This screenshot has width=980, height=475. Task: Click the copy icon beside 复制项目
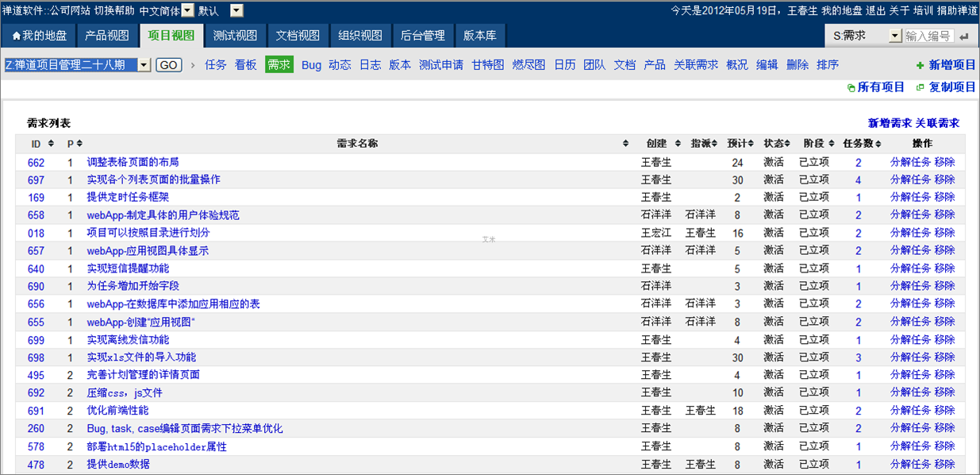[x=920, y=87]
